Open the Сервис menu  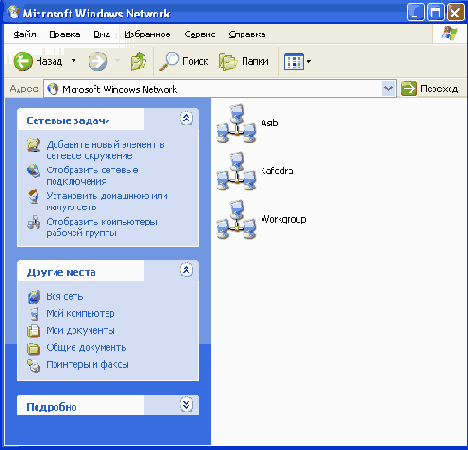[x=200, y=34]
